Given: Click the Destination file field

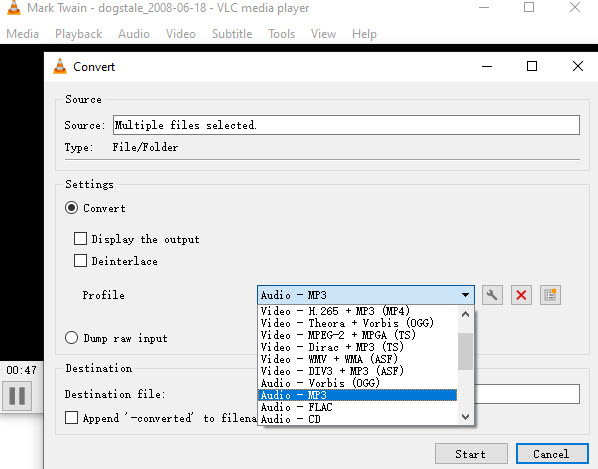Looking at the screenshot, I should click(x=527, y=394).
